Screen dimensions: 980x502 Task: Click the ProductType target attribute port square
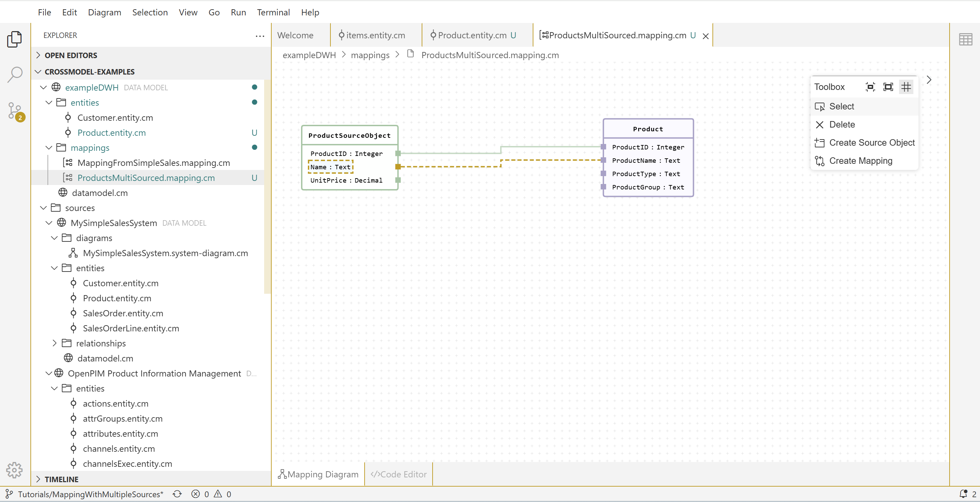click(603, 174)
